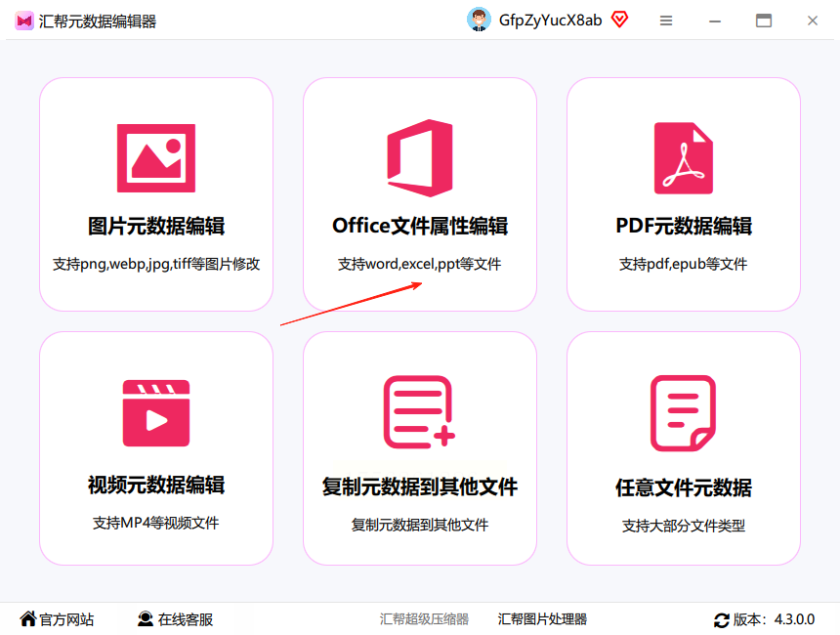Click the red VIP diamond badge

click(x=619, y=20)
